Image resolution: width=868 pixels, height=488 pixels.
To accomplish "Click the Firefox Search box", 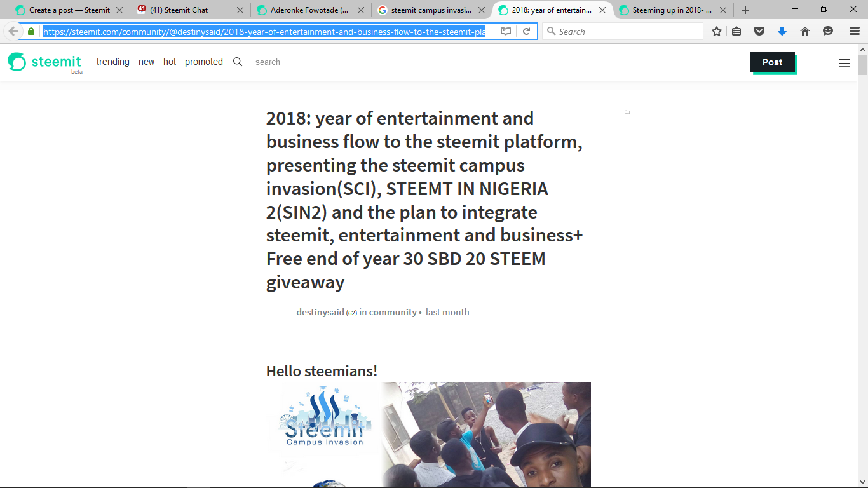I will (x=623, y=31).
